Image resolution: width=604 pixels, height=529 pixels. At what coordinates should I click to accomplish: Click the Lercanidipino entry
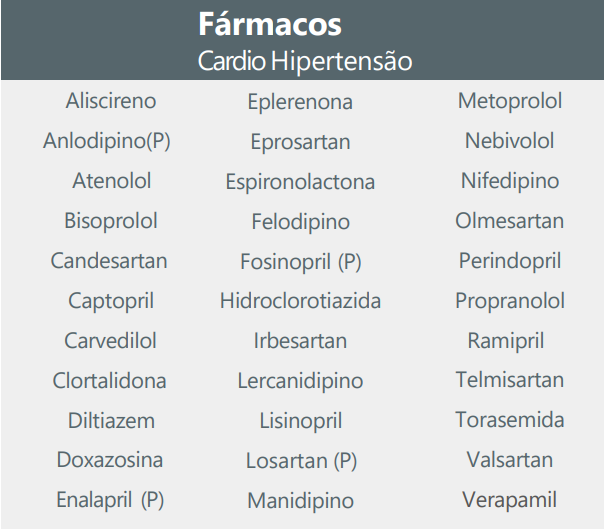pos(300,381)
